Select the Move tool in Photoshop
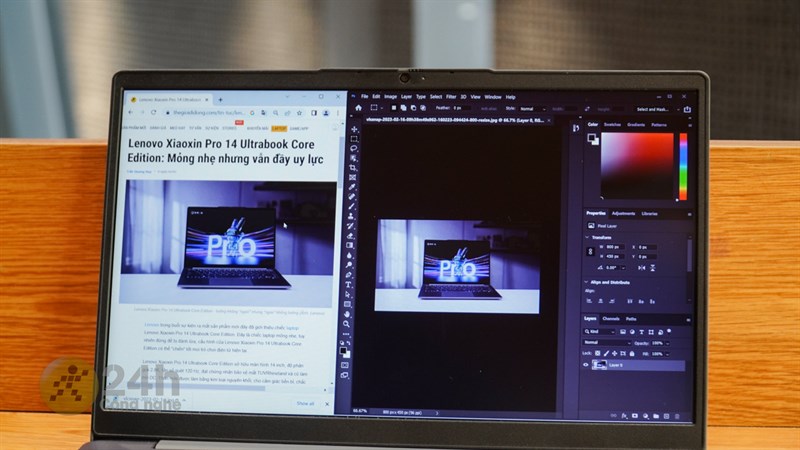The height and width of the screenshot is (450, 800). coord(354,129)
